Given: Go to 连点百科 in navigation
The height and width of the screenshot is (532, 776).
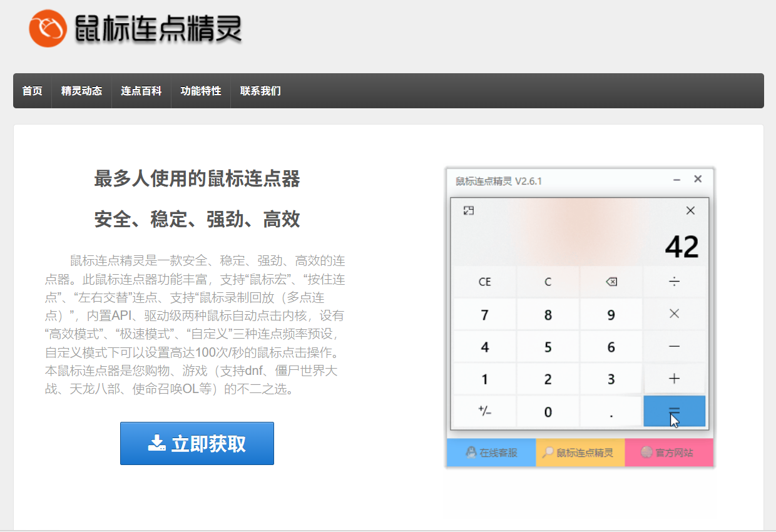Looking at the screenshot, I should pos(141,91).
